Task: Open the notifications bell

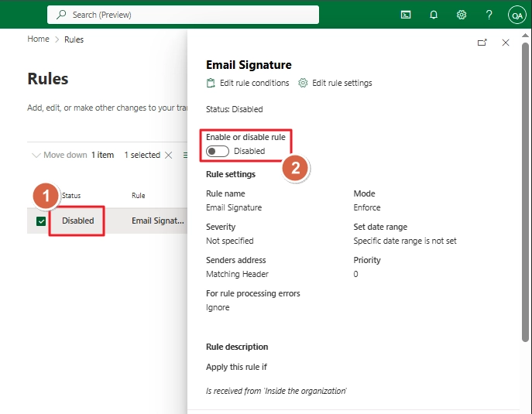Action: pyautogui.click(x=434, y=15)
